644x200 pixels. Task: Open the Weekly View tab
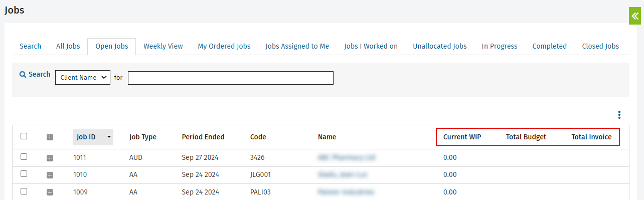(163, 46)
